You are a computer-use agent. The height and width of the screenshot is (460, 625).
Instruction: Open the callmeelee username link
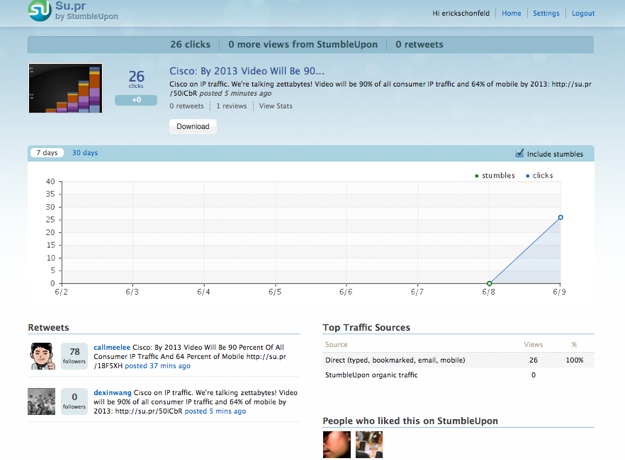(112, 347)
